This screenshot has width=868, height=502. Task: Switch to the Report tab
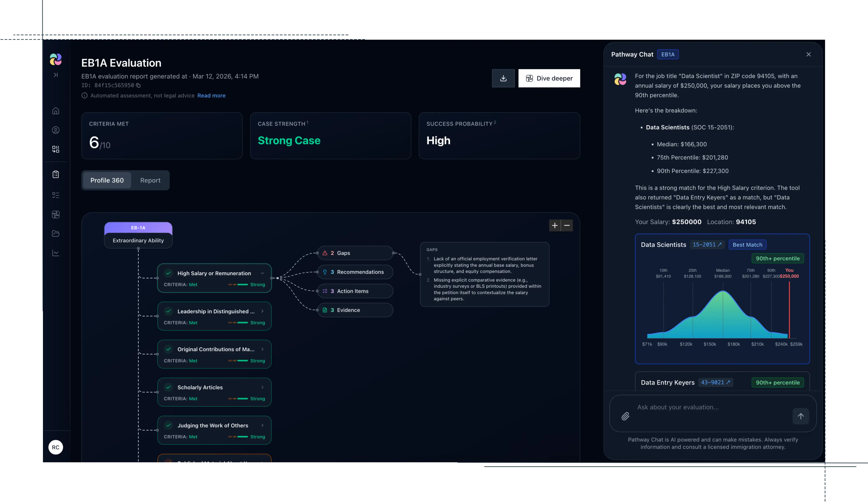(x=150, y=180)
